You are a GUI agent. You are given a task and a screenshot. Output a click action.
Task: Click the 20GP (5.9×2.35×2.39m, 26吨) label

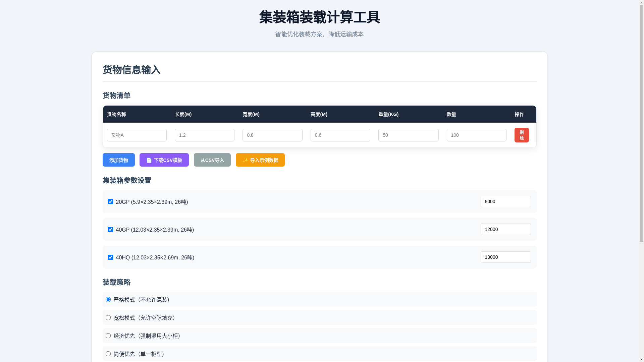click(x=152, y=202)
